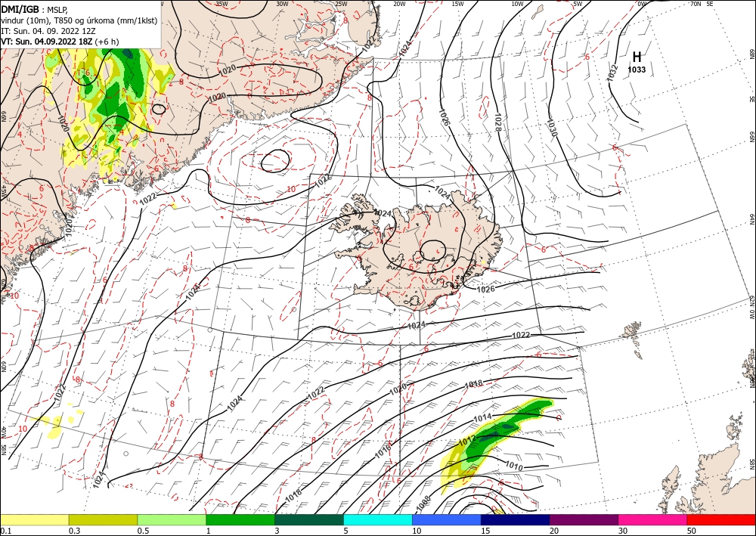Click the '10W' longitude label
Screen dimensions: 756x536
pos(517,4)
